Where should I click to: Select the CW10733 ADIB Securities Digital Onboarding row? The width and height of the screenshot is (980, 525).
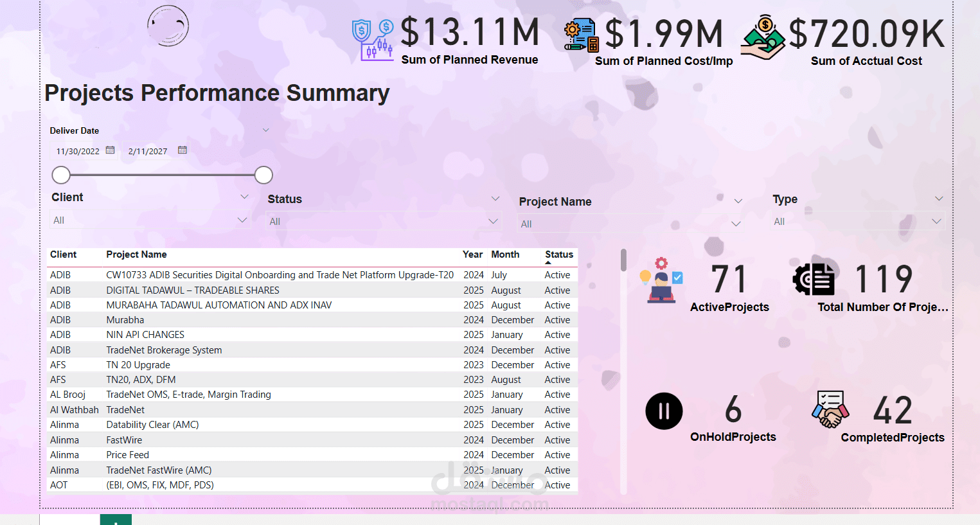312,275
